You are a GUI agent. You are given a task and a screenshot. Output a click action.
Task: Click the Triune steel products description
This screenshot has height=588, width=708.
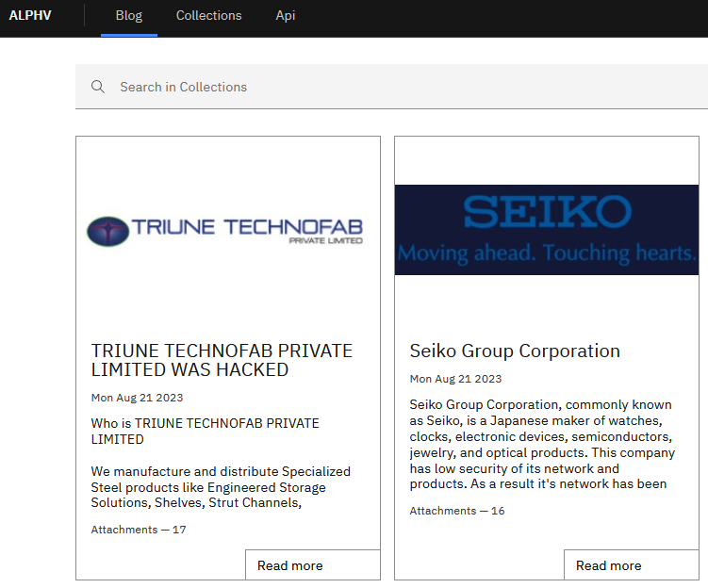[x=221, y=487]
